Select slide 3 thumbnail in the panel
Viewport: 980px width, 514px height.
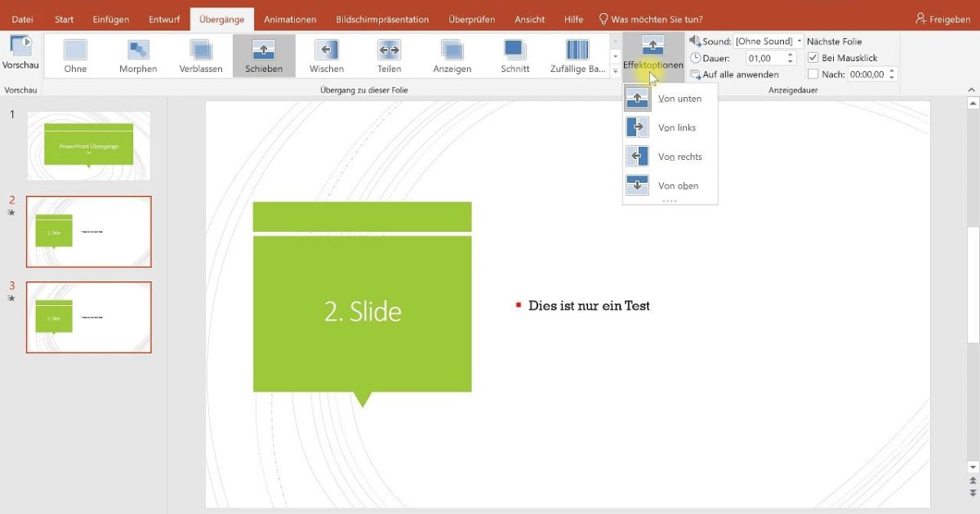coord(89,317)
